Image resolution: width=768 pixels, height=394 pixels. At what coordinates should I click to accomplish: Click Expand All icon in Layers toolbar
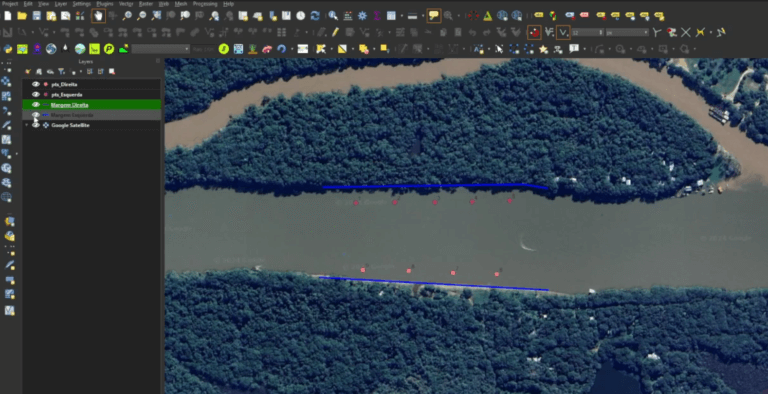[90, 72]
